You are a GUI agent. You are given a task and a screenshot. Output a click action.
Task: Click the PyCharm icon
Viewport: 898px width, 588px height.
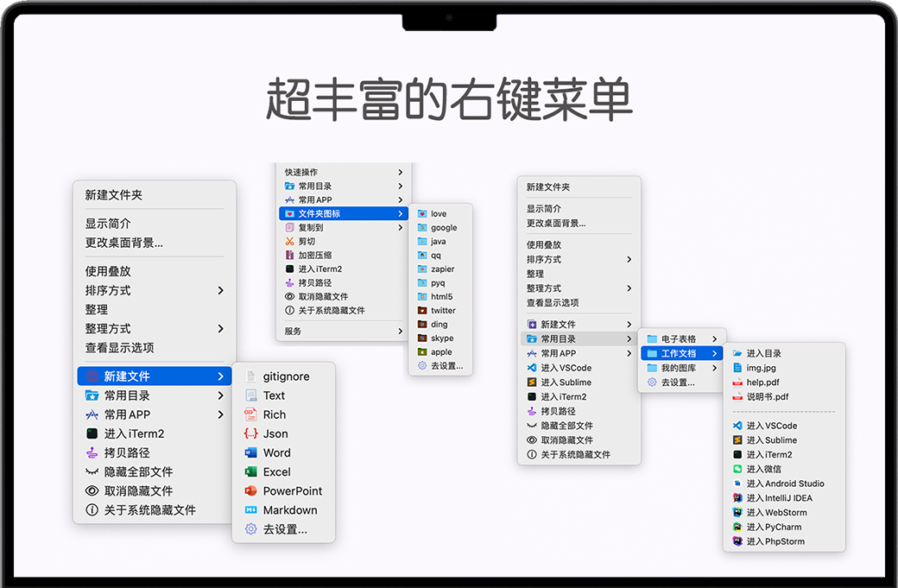[x=737, y=527]
